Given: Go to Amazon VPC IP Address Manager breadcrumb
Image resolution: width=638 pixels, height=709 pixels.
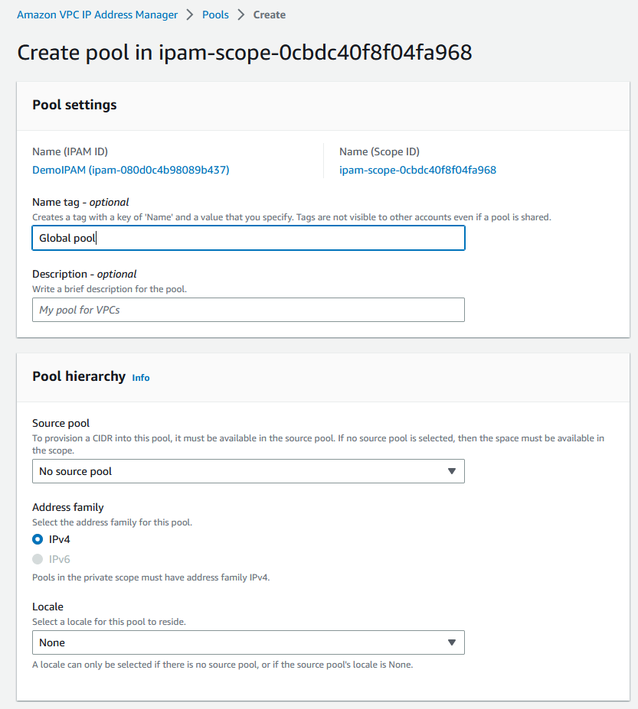Looking at the screenshot, I should [x=97, y=15].
